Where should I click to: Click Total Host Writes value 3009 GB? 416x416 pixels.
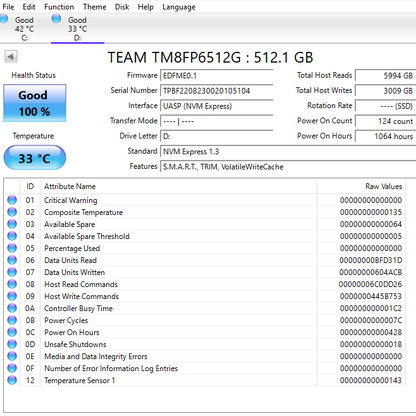[385, 91]
